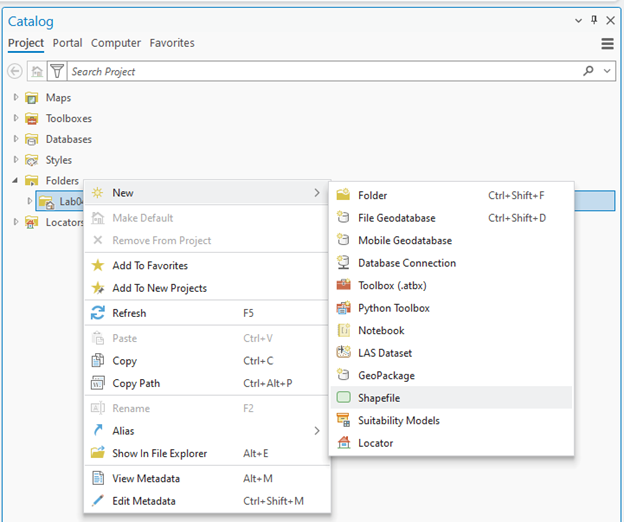Click the home icon beside search bar
Image resolution: width=624 pixels, height=522 pixels.
click(x=37, y=72)
